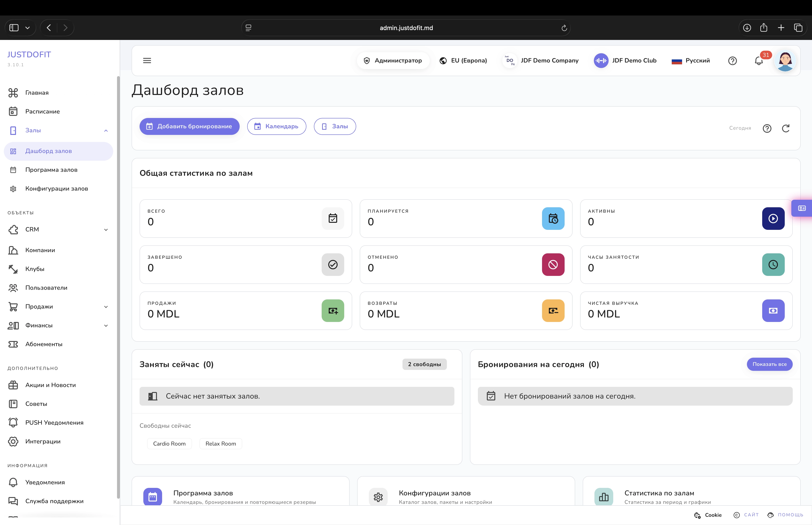Click the Часы занятости clock icon
This screenshot has height=525, width=812.
[x=773, y=265]
